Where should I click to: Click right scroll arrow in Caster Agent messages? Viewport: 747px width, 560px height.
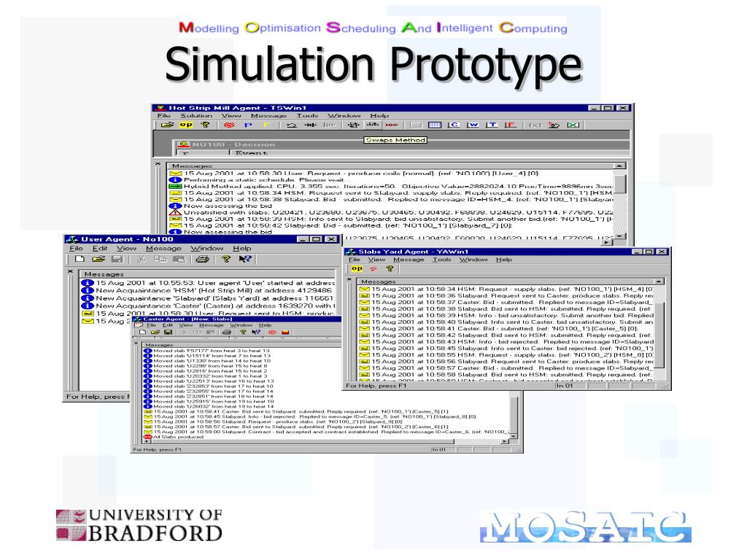pyautogui.click(x=505, y=441)
